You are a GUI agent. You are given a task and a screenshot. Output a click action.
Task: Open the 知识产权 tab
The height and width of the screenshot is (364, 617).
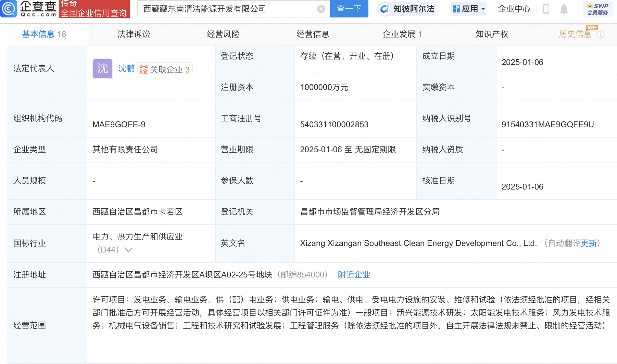point(492,34)
